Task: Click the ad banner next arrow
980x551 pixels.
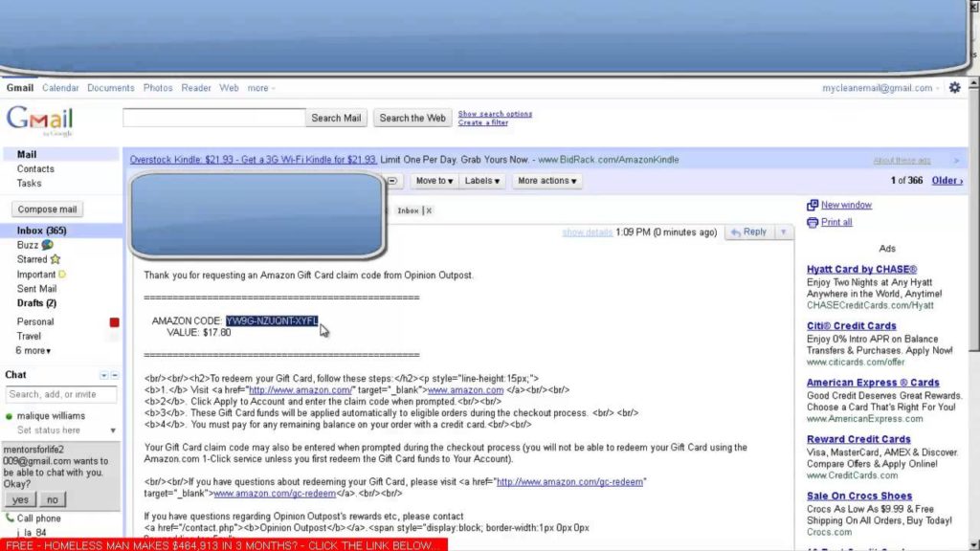Action: pyautogui.click(x=956, y=161)
